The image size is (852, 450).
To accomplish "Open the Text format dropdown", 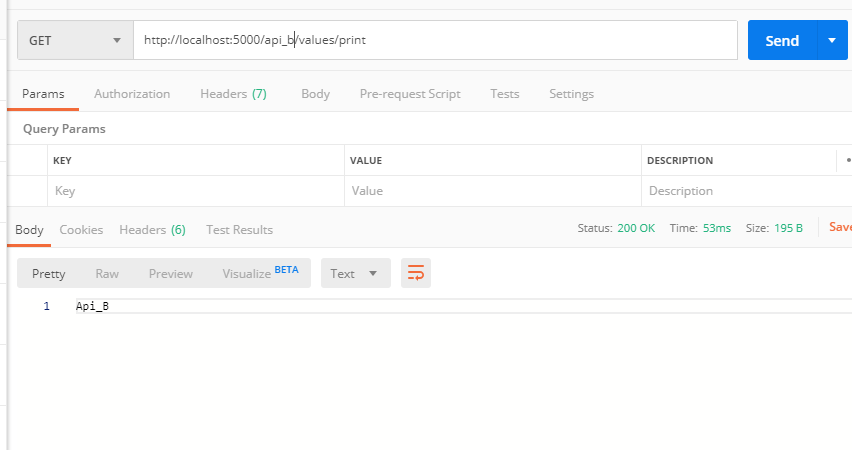I will [x=355, y=273].
